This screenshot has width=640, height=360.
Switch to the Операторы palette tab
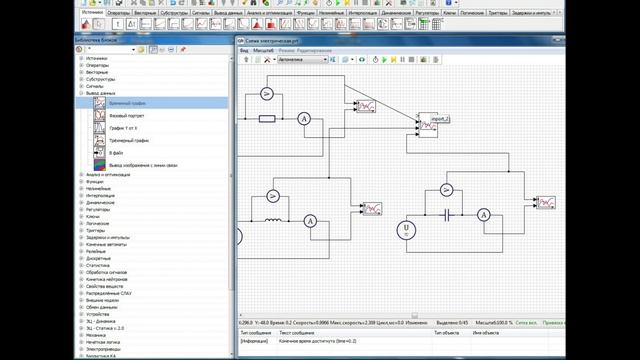point(118,13)
